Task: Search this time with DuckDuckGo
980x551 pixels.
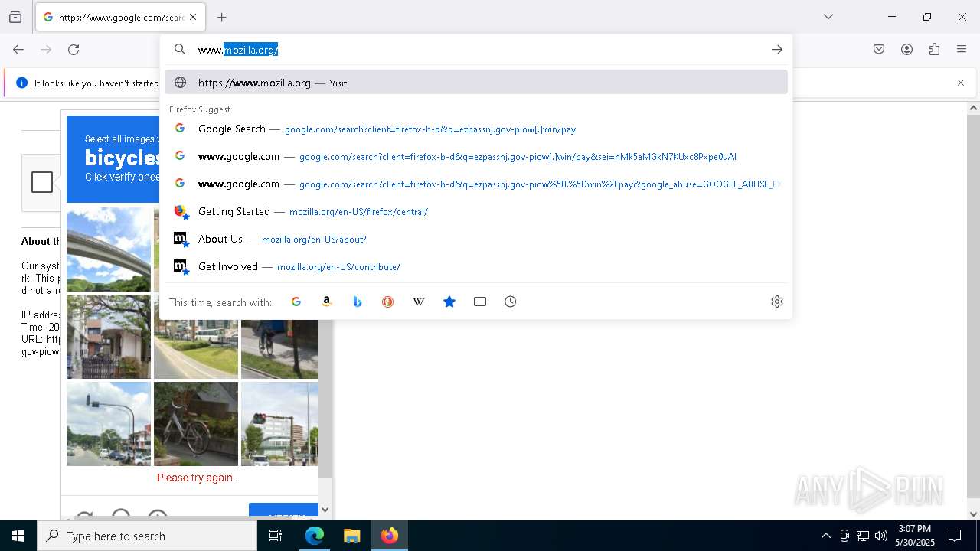Action: coord(388,302)
